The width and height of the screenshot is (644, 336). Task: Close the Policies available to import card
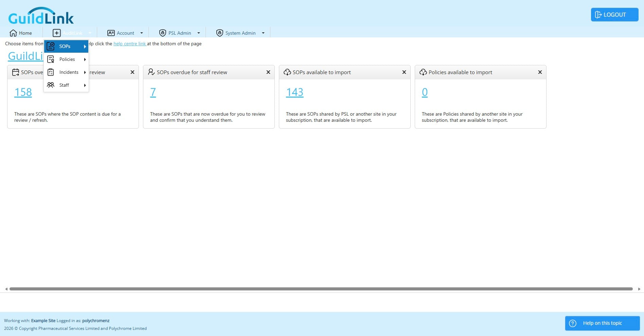pos(540,72)
